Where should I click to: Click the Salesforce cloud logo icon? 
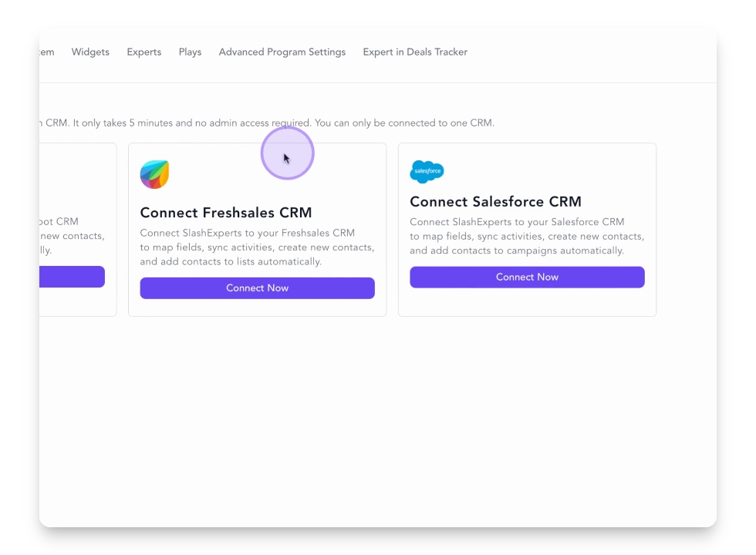click(427, 171)
